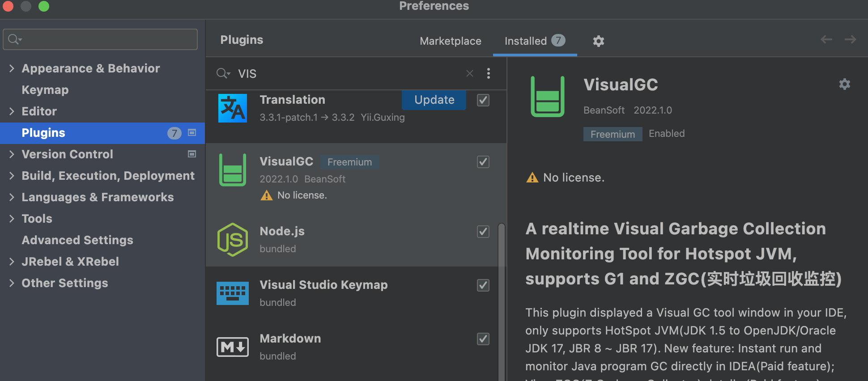Click the 'No license.' text in details panel
868x381 pixels.
[x=574, y=178]
